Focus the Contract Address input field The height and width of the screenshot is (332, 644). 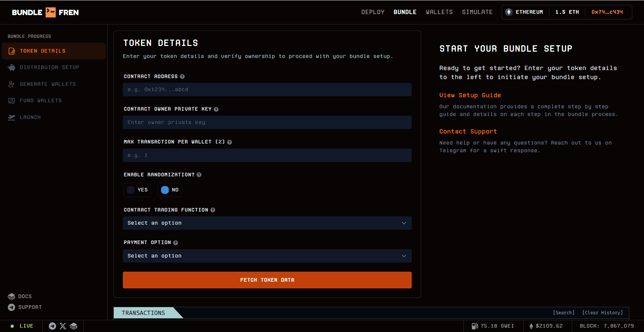(x=267, y=90)
